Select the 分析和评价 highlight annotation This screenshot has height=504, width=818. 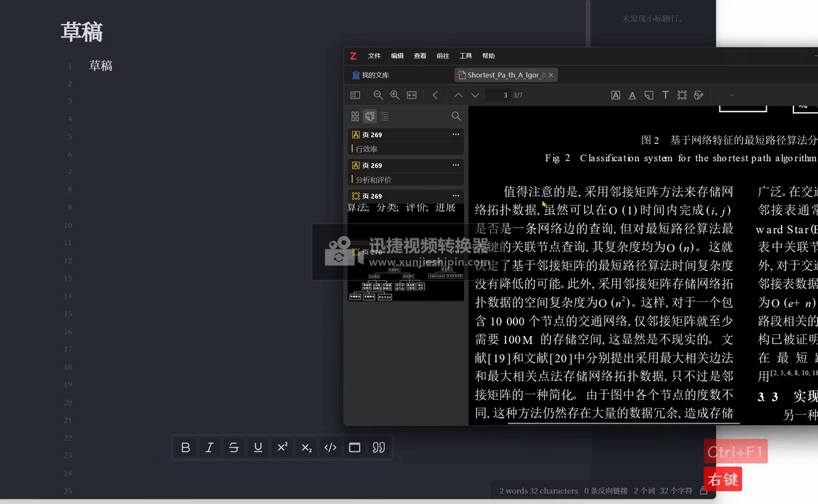(x=406, y=172)
